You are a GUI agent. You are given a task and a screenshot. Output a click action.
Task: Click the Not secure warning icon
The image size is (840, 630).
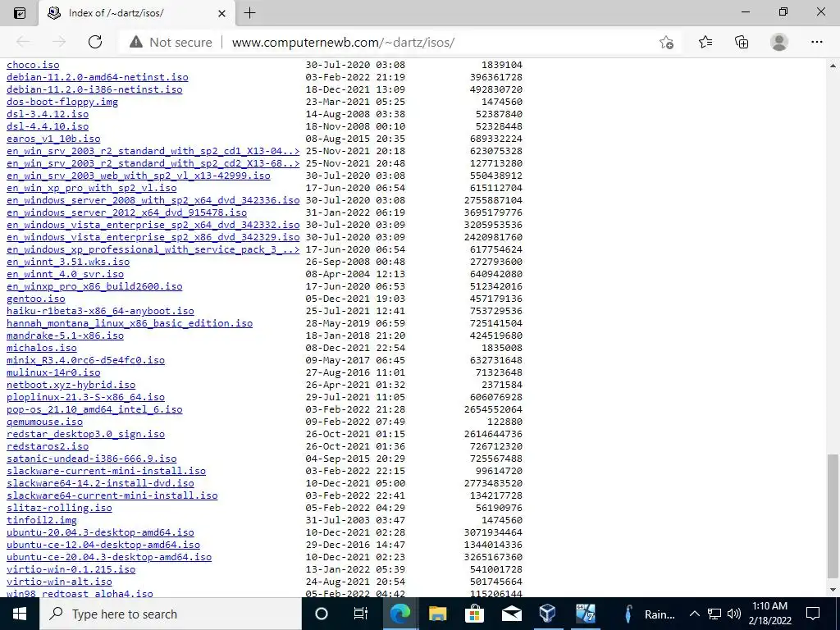tap(136, 42)
